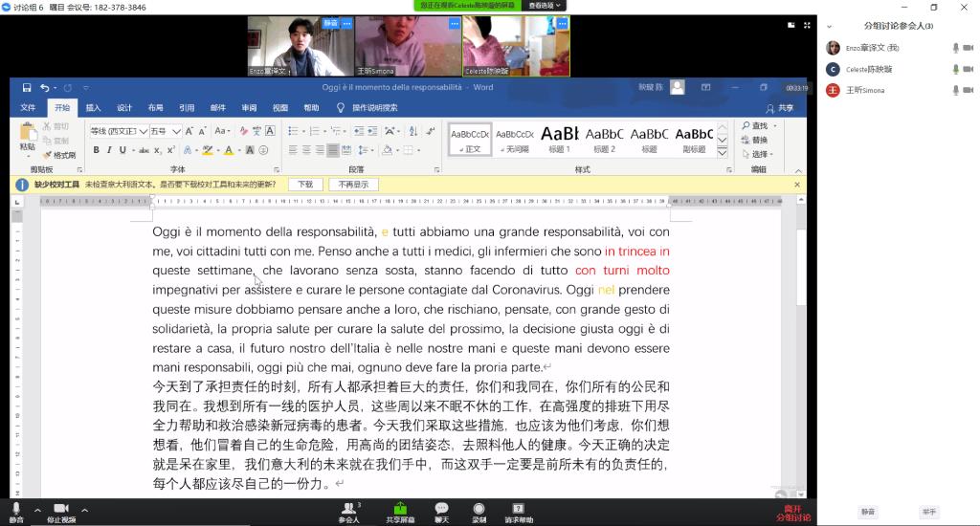This screenshot has width=980, height=526.
Task: Select Enzo's video thumbnail
Action: [301, 46]
